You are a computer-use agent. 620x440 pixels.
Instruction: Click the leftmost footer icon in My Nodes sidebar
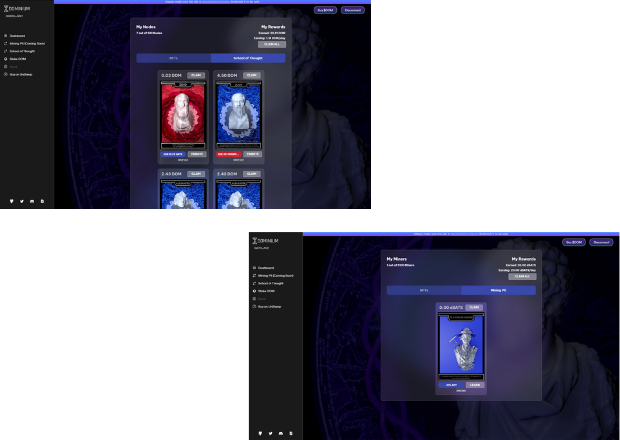pos(11,201)
